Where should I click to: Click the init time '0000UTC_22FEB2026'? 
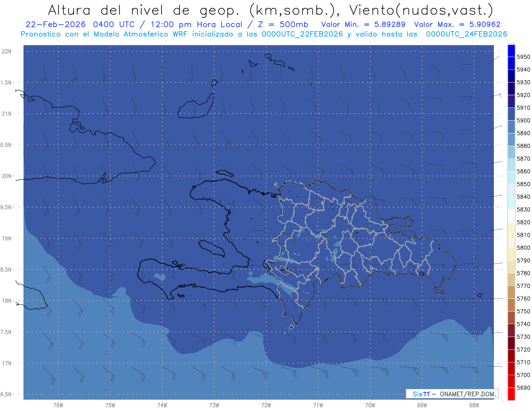tap(302, 34)
